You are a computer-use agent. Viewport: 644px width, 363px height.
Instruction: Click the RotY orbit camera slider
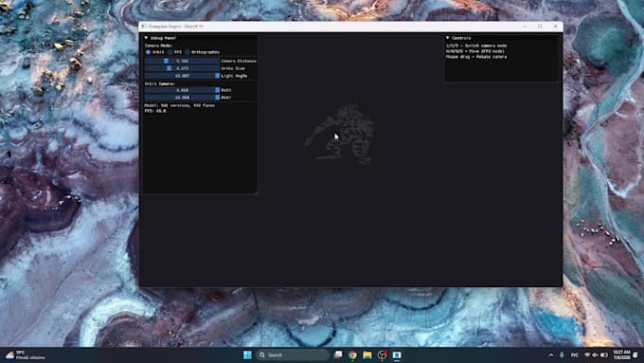[182, 98]
